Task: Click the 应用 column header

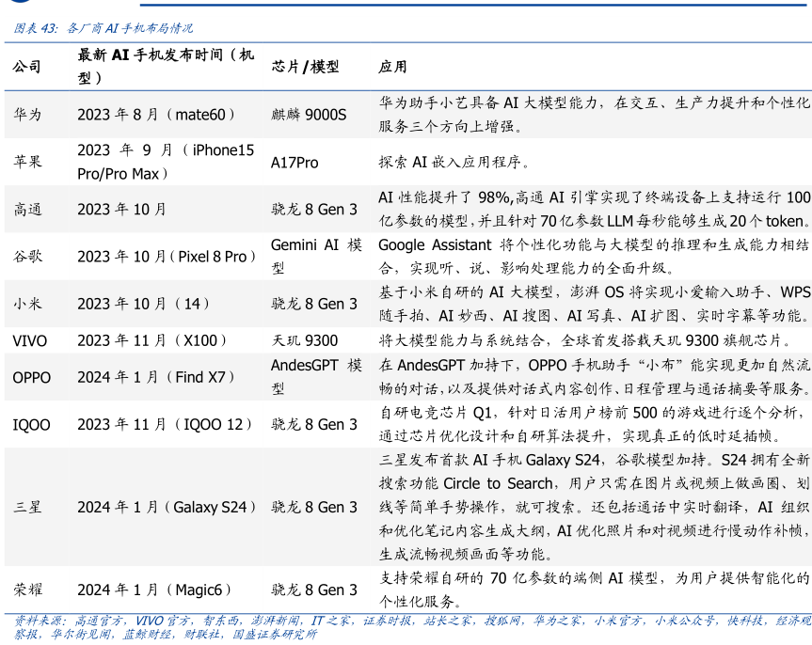Action: [392, 67]
